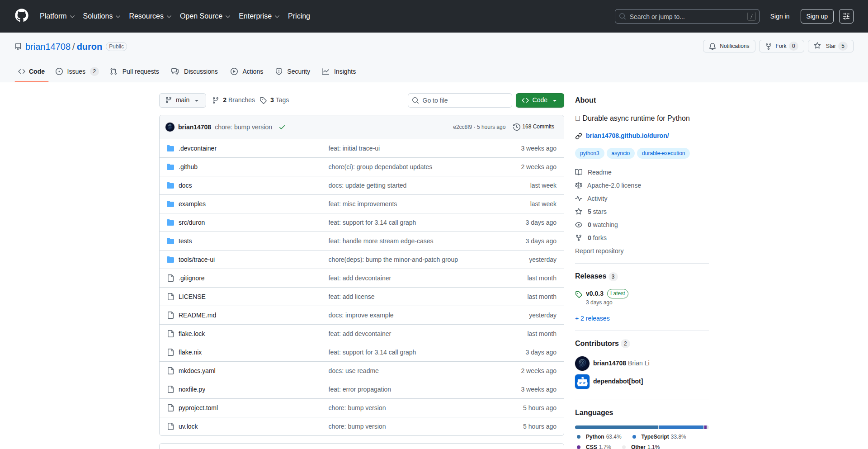Open the v0.0.3 release tag icon
The image size is (868, 449).
pyautogui.click(x=579, y=294)
